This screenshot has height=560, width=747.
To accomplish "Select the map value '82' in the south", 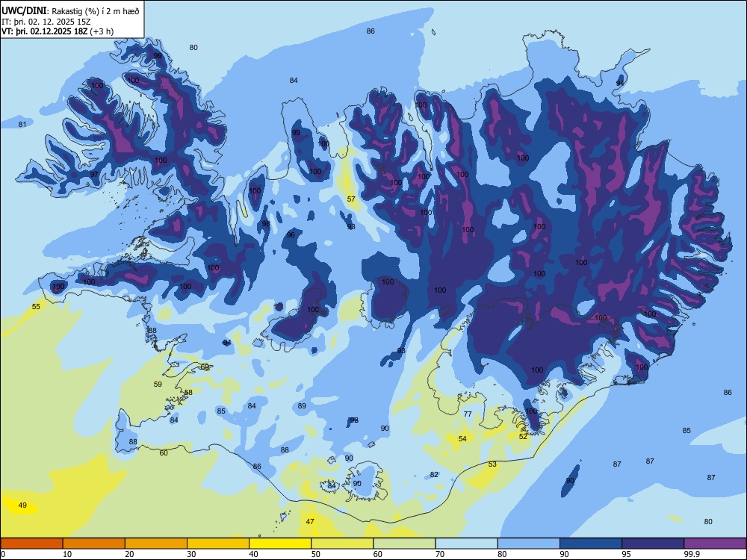I will (x=434, y=475).
